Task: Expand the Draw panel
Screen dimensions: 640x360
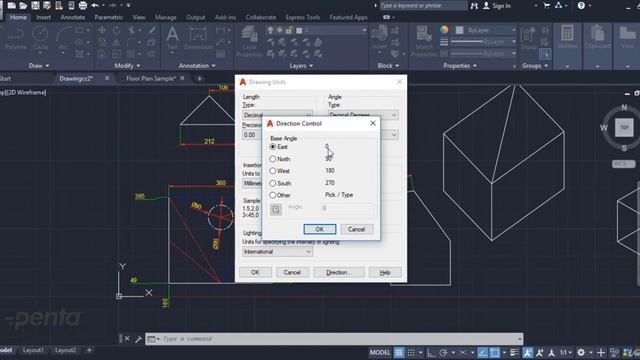Action: [x=39, y=66]
